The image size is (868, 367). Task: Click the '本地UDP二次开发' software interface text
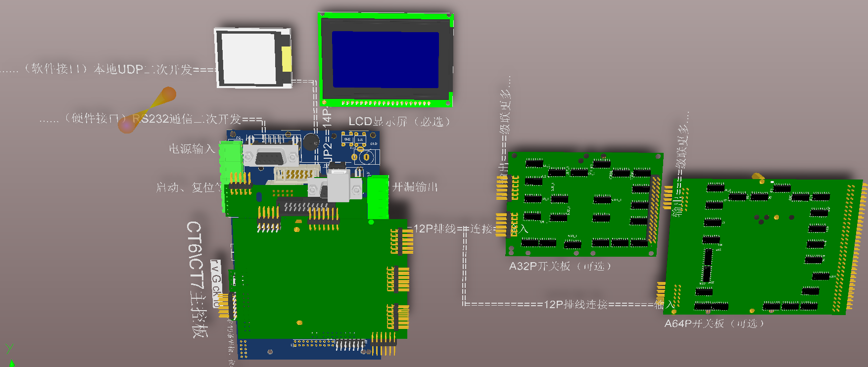click(x=143, y=69)
